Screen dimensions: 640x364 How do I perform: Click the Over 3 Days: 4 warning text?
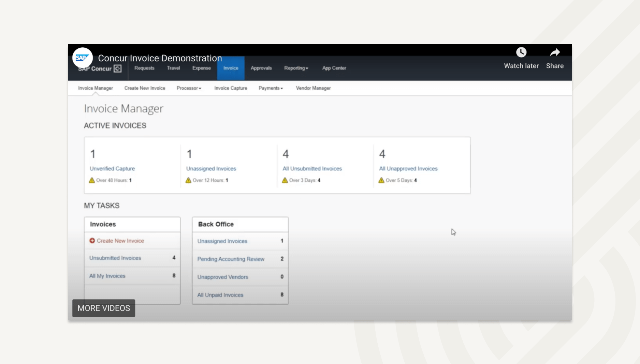305,180
